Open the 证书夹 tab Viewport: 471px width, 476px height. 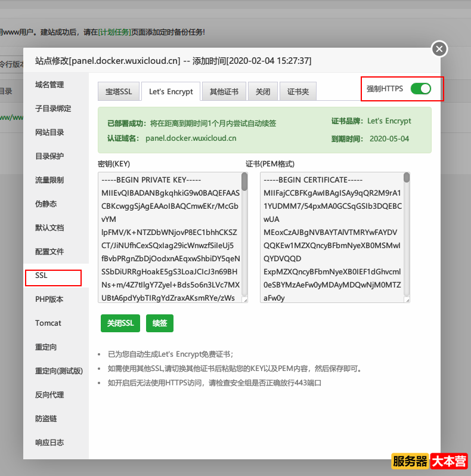pyautogui.click(x=298, y=91)
